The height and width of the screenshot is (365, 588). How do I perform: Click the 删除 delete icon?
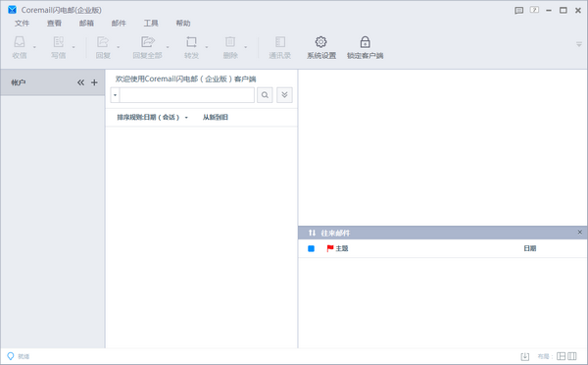click(230, 41)
